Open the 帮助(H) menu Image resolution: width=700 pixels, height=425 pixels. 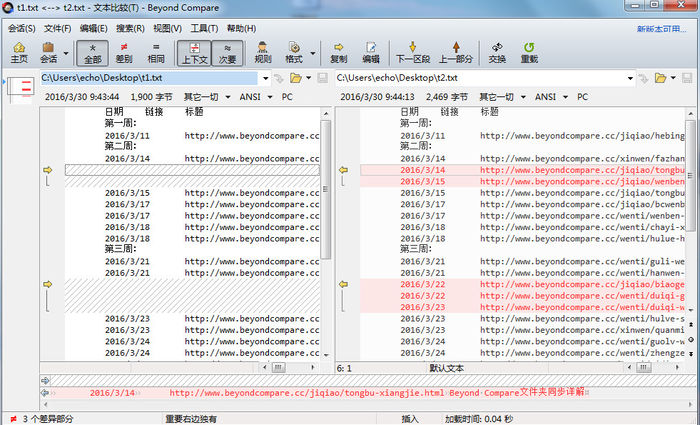[x=241, y=29]
